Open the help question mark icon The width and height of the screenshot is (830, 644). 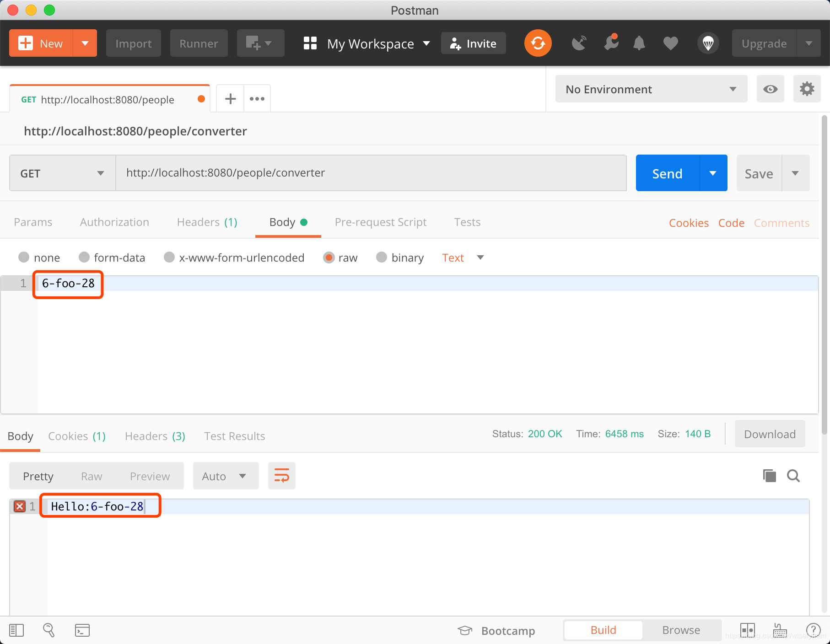pos(813,630)
